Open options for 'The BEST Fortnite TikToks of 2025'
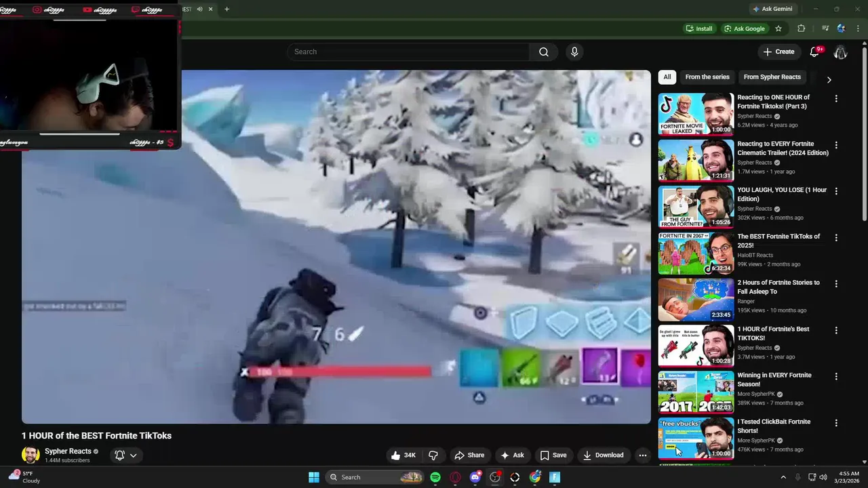Screen dimensions: 868x488 pos(836,238)
